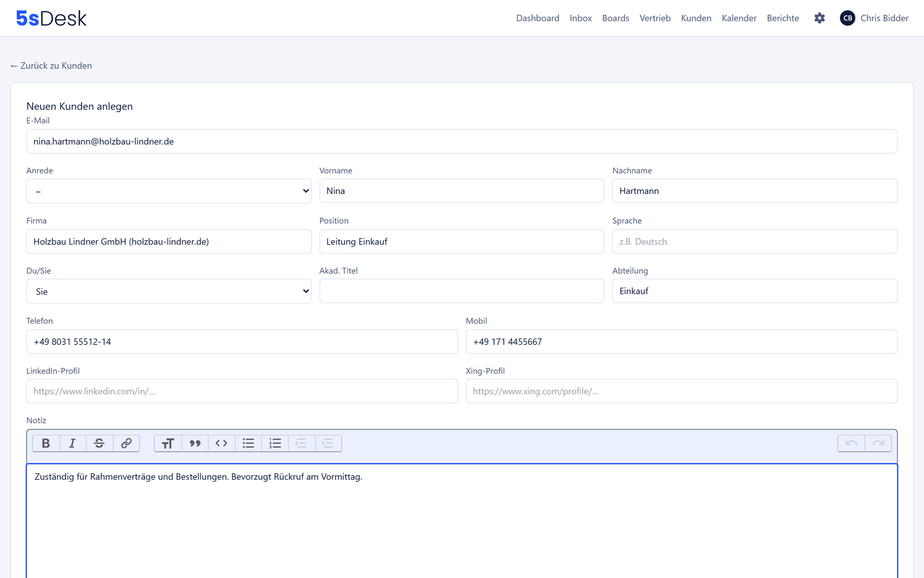Increase indent level in Notiz toolbar
The image size is (924, 578).
click(x=328, y=443)
